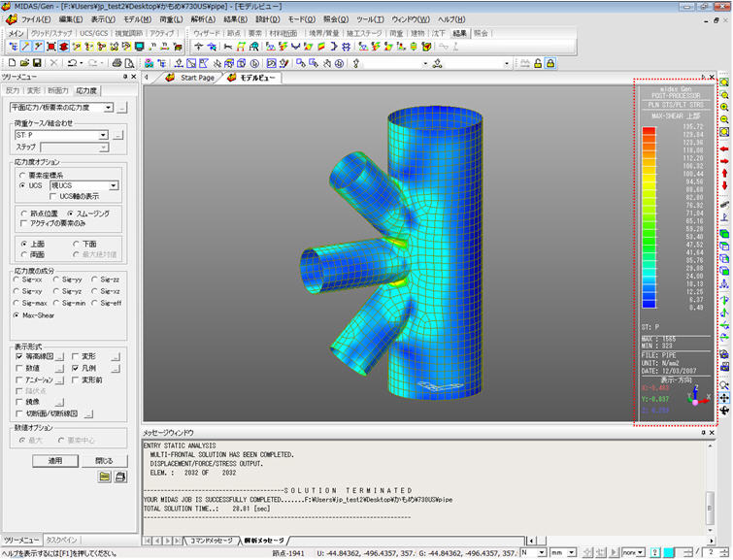This screenshot has width=733, height=560.
Task: Open the 現UCS dropdown
Action: pos(114,185)
